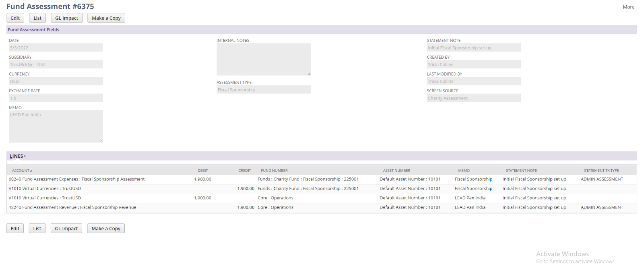Click the bottom Make a Copy button
The image size is (644, 277).
click(106, 229)
